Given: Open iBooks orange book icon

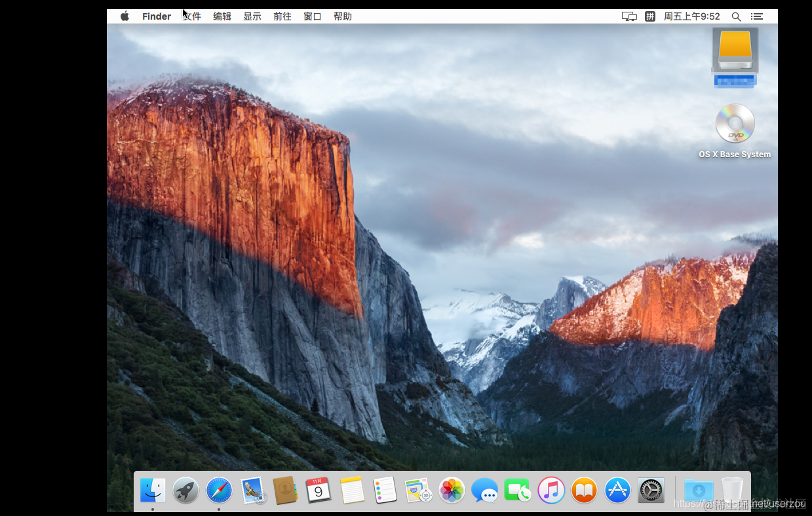Looking at the screenshot, I should (584, 490).
